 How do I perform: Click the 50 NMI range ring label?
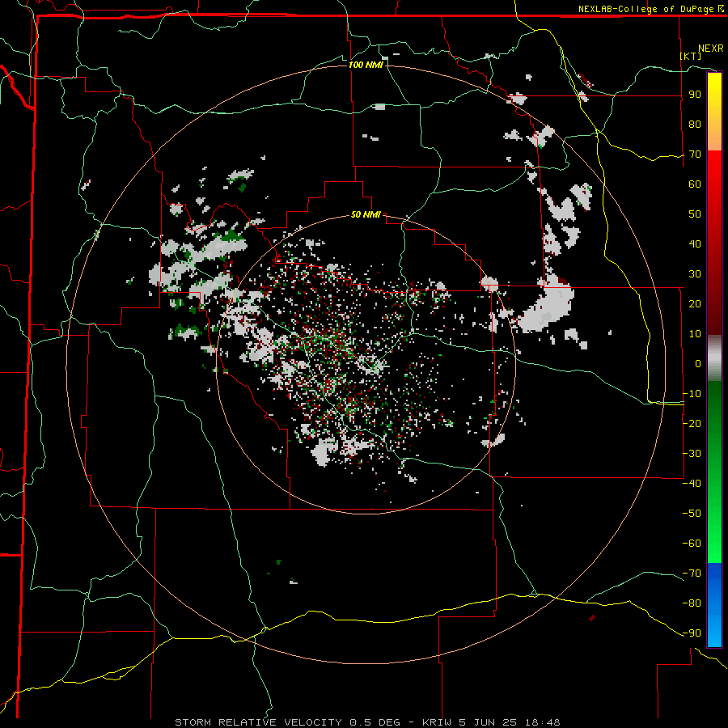366,214
